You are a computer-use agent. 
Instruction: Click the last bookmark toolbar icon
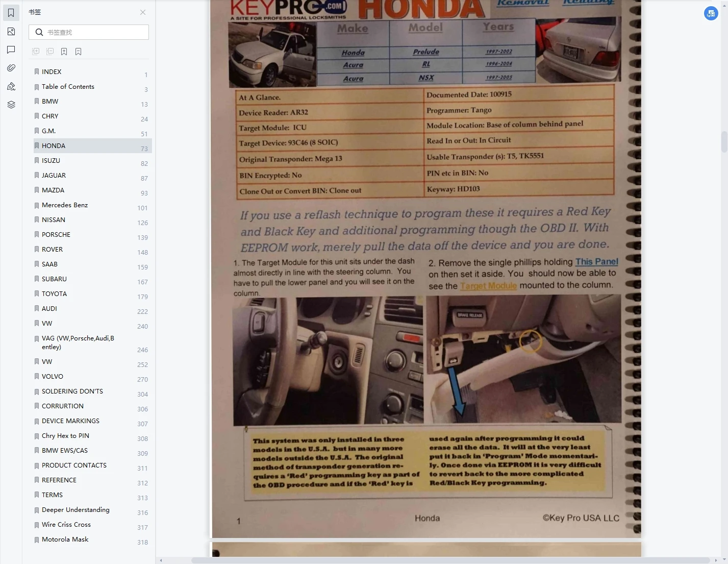pos(78,51)
